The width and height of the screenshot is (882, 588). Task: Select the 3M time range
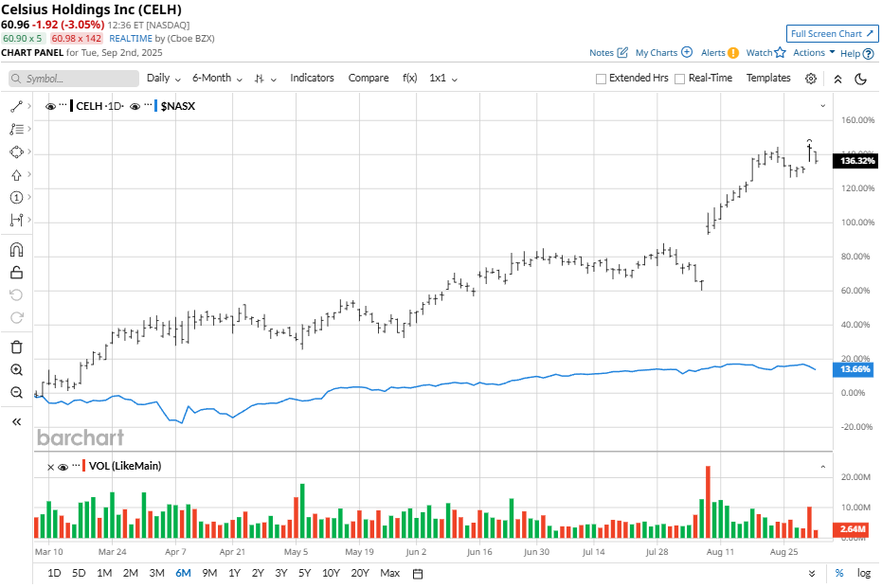coord(157,573)
